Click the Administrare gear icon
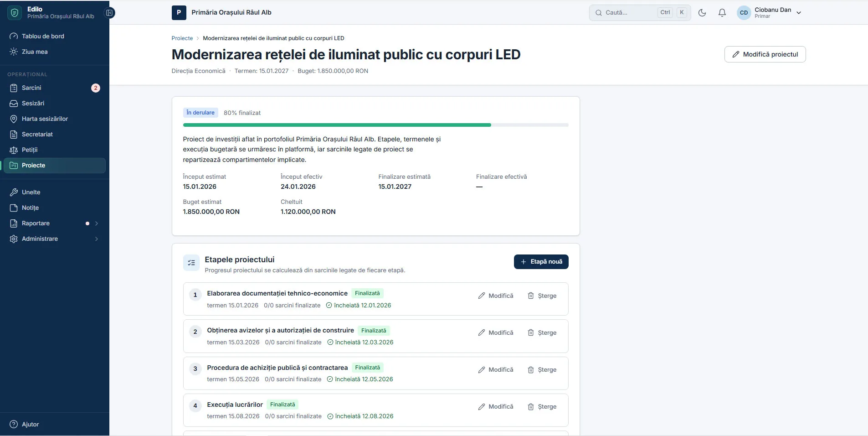The height and width of the screenshot is (436, 868). (x=14, y=239)
